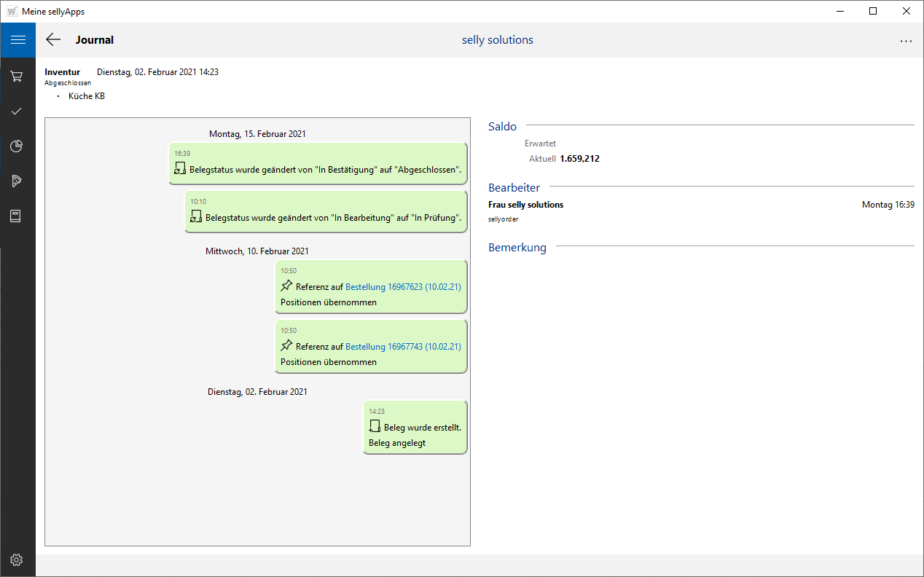
Task: Select the checkmark sidebar icon
Action: 17,111
